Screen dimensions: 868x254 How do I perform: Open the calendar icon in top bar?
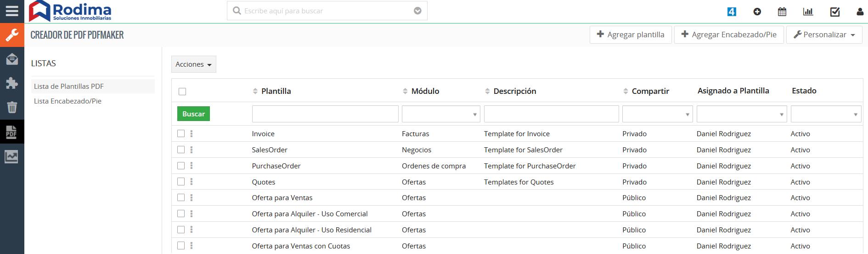(782, 12)
